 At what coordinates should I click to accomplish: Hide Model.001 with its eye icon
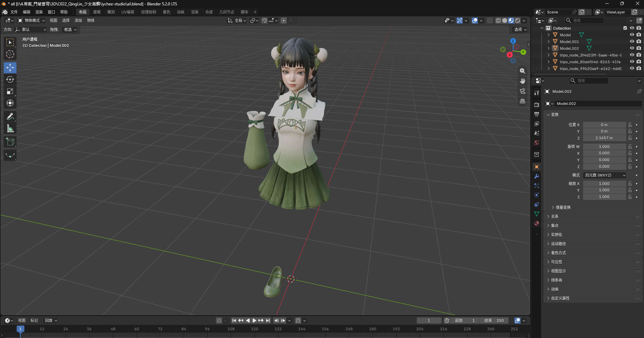point(632,42)
